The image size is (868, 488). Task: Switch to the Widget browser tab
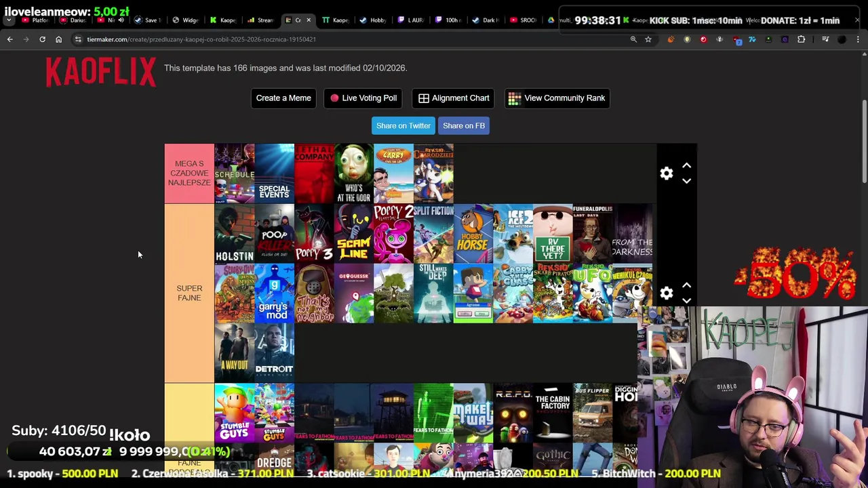[x=184, y=20]
